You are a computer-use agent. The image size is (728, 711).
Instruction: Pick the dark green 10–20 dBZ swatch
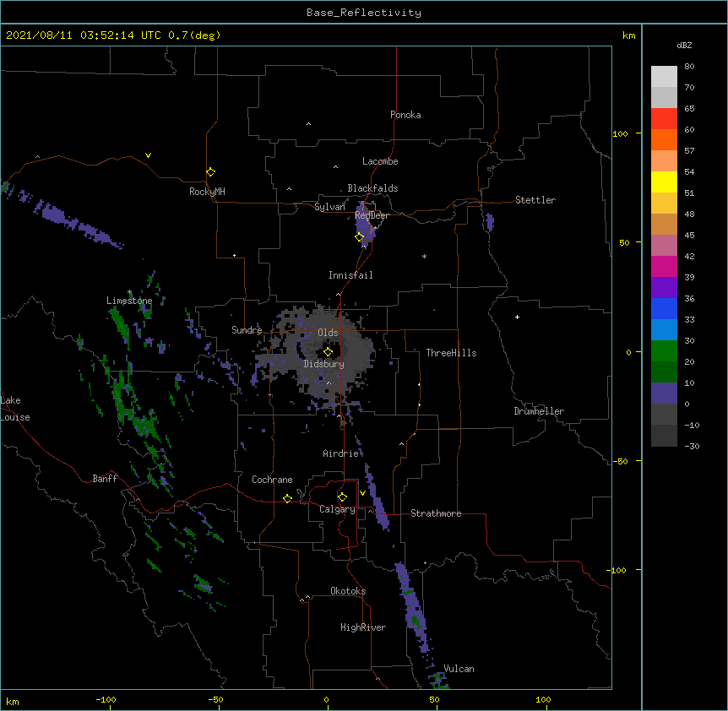pos(664,372)
